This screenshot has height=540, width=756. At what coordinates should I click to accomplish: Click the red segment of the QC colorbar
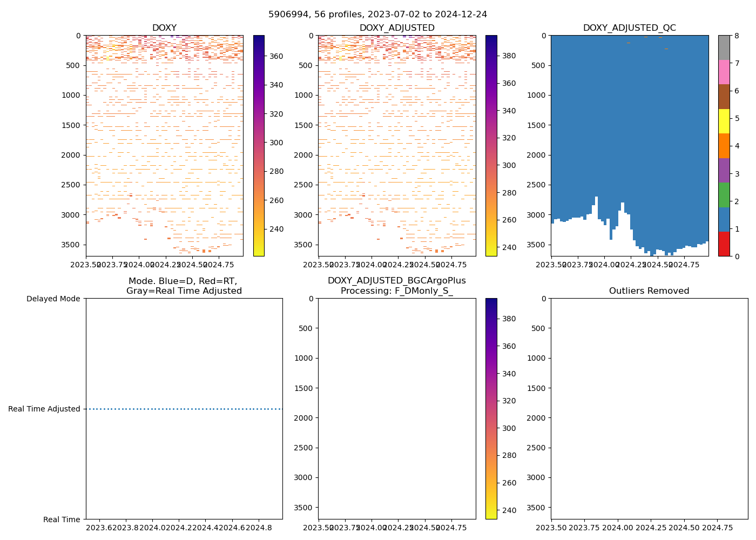[724, 244]
